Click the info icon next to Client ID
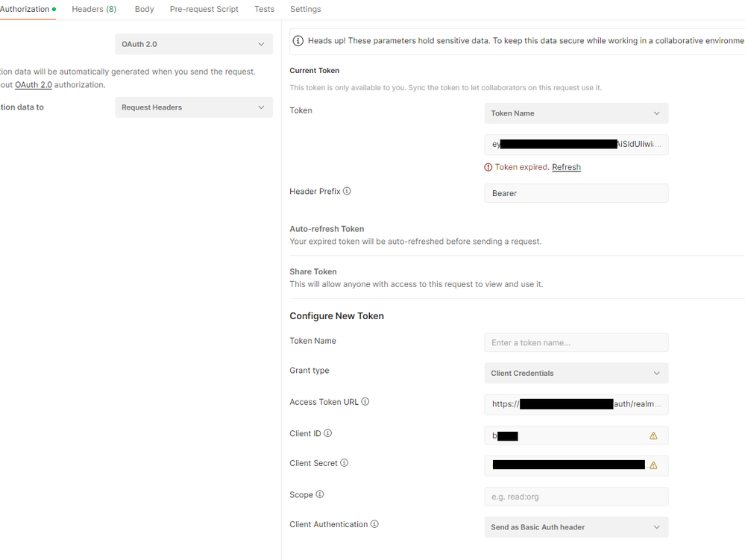 (x=328, y=433)
